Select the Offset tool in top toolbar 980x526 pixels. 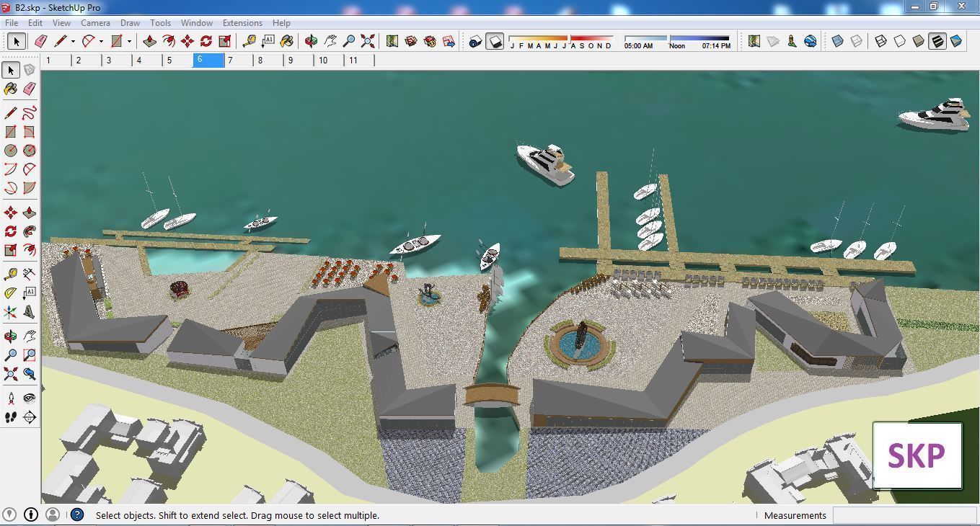pos(169,41)
